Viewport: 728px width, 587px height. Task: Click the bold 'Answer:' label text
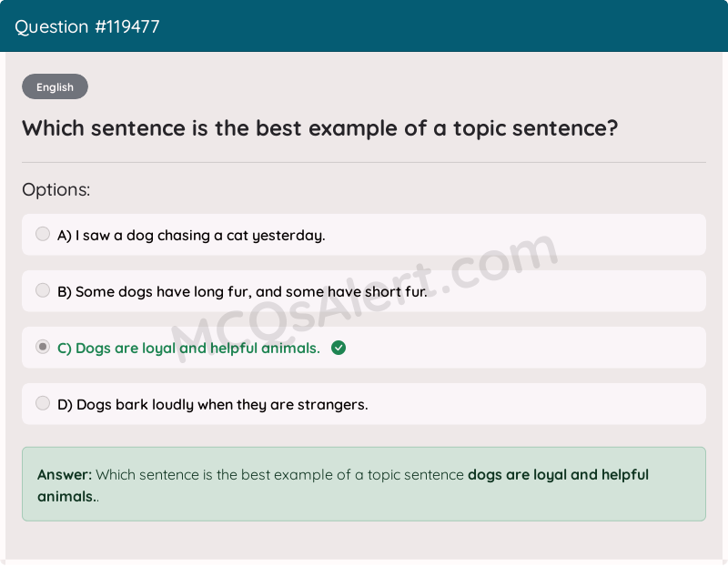[x=59, y=474]
